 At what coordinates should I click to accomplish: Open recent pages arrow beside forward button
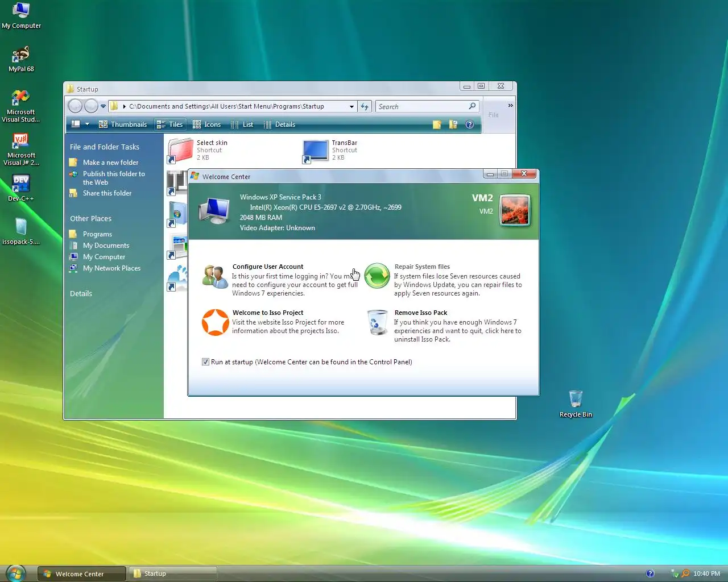tap(103, 106)
